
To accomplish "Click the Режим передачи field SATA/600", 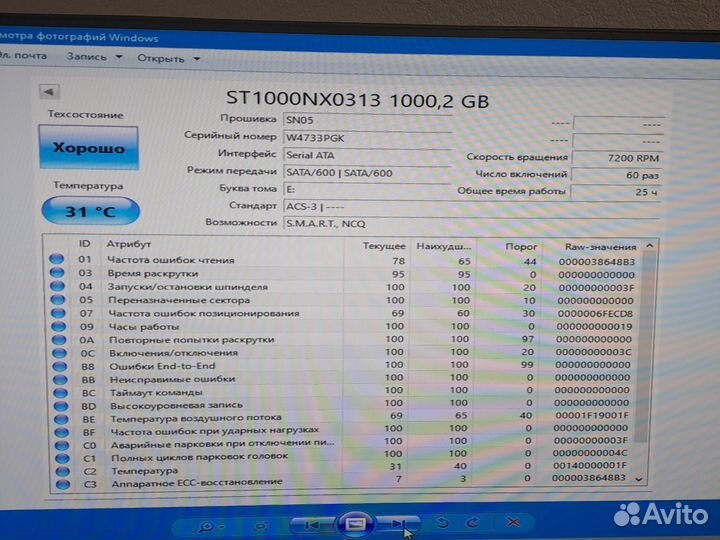I will click(x=367, y=173).
